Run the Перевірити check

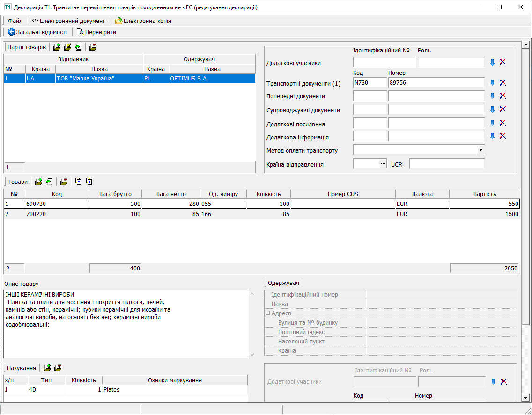96,32
